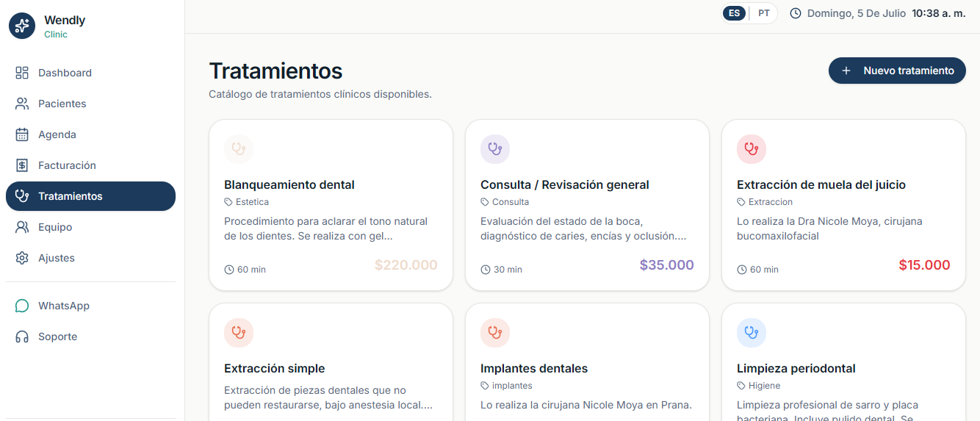Select the Tratamientos sidebar item
The image size is (980, 421).
point(90,196)
